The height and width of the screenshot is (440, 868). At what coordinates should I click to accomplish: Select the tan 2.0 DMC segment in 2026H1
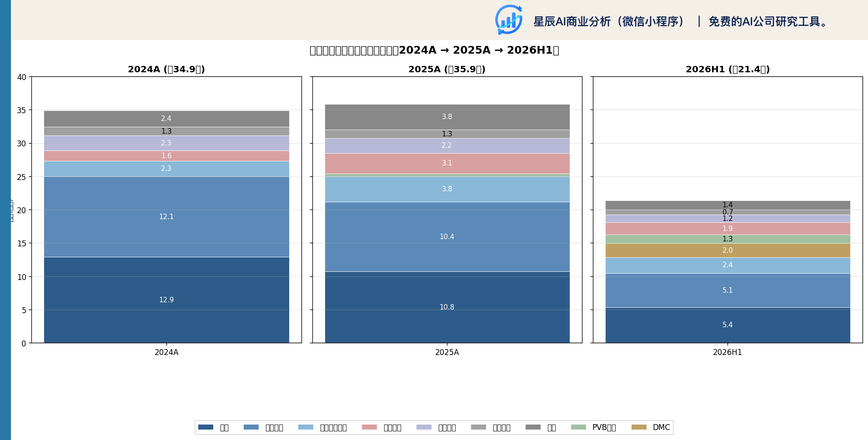click(728, 250)
